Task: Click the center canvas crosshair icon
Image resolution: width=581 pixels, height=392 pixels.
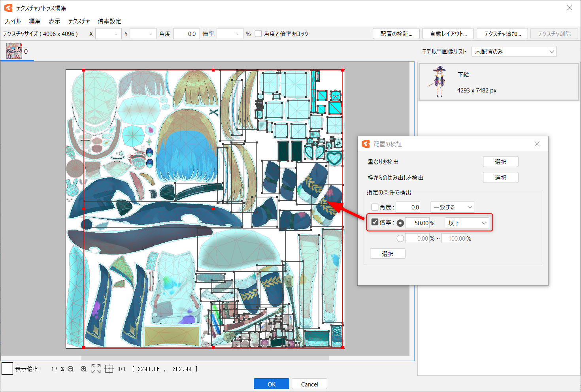Action: [109, 369]
